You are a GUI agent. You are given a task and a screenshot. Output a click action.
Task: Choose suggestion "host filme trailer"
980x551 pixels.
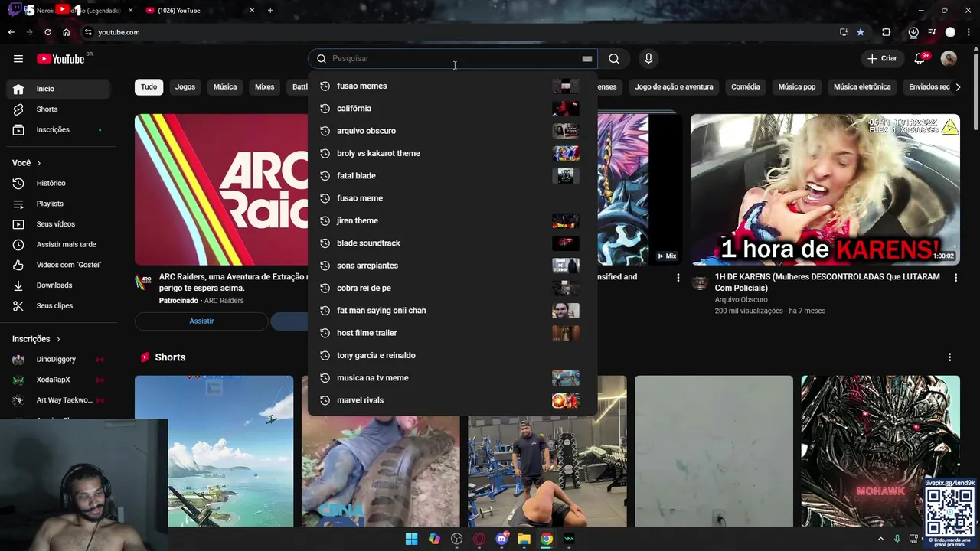coord(452,333)
